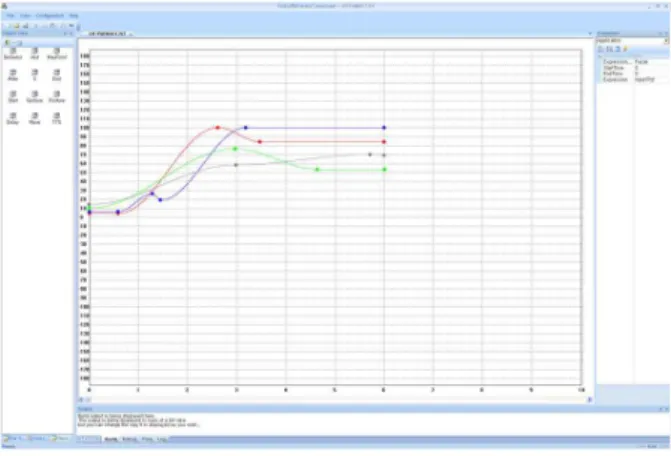Select the Behavior object icon

tap(13, 54)
